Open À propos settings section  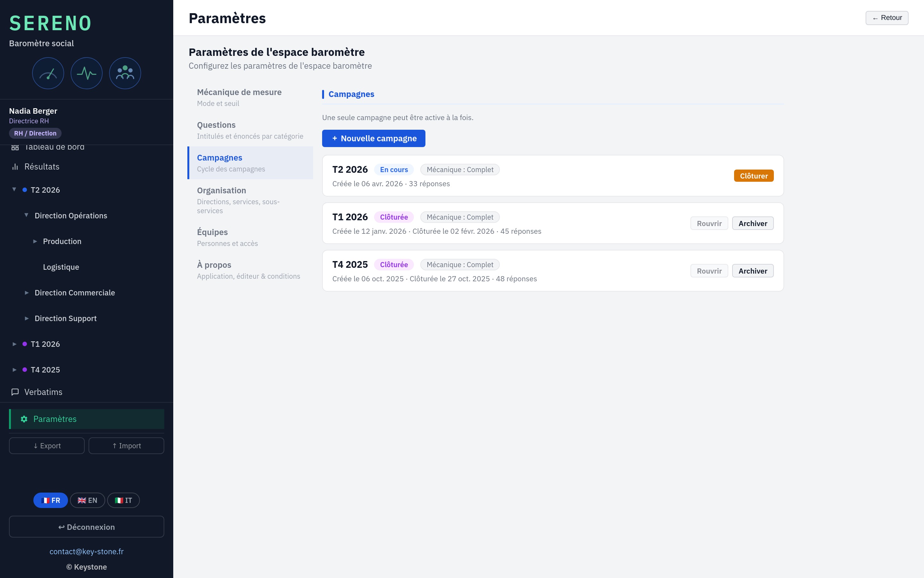coord(250,270)
